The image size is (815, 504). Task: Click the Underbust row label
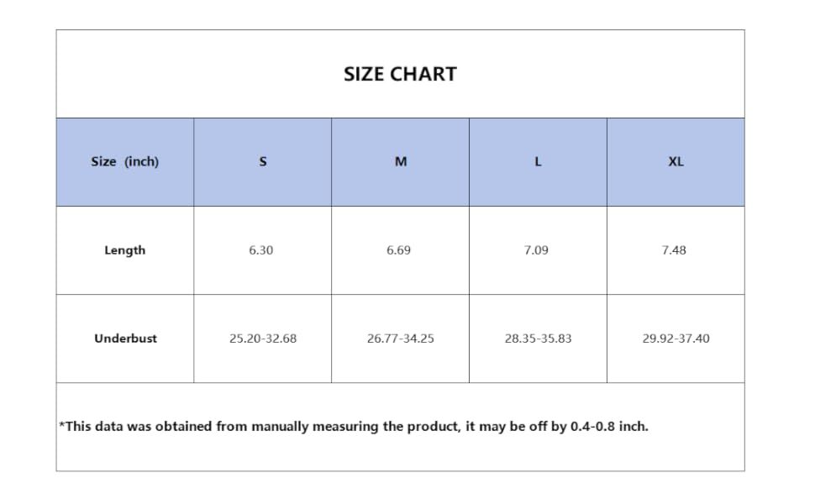(125, 339)
